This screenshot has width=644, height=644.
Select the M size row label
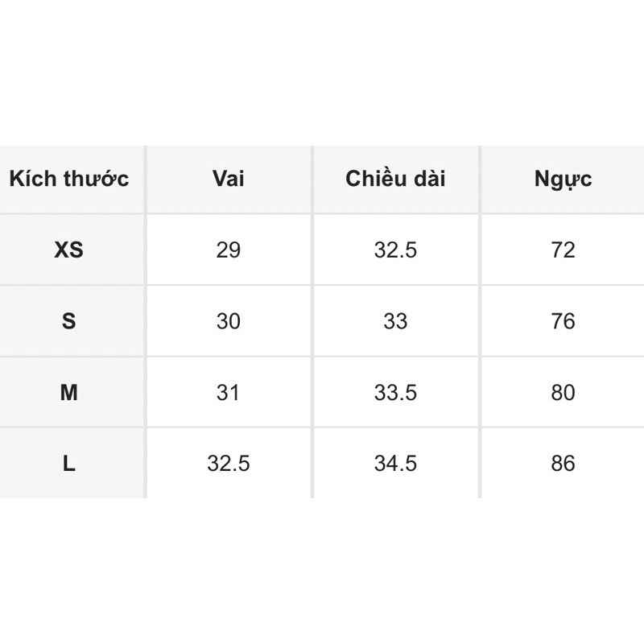(x=69, y=393)
